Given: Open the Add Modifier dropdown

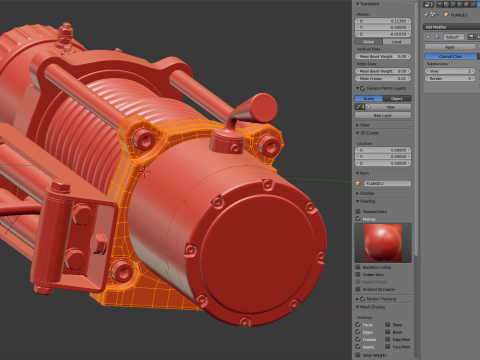Looking at the screenshot, I should pyautogui.click(x=451, y=27).
